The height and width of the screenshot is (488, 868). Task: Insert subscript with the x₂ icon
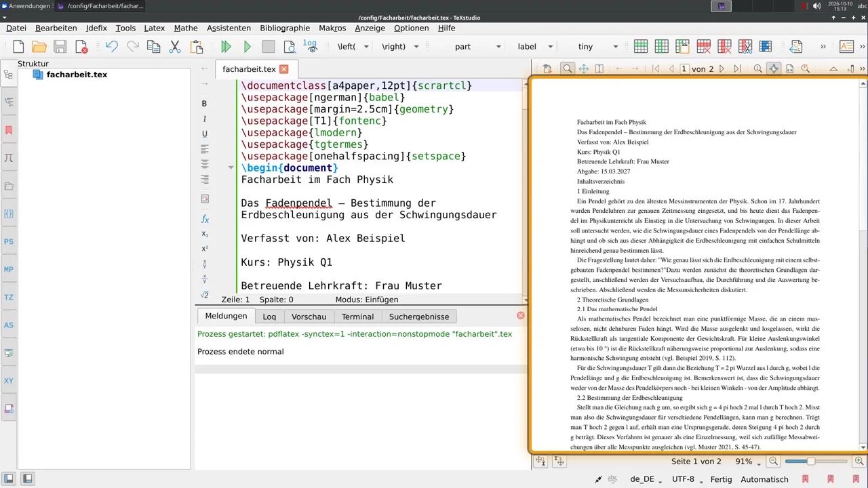204,234
